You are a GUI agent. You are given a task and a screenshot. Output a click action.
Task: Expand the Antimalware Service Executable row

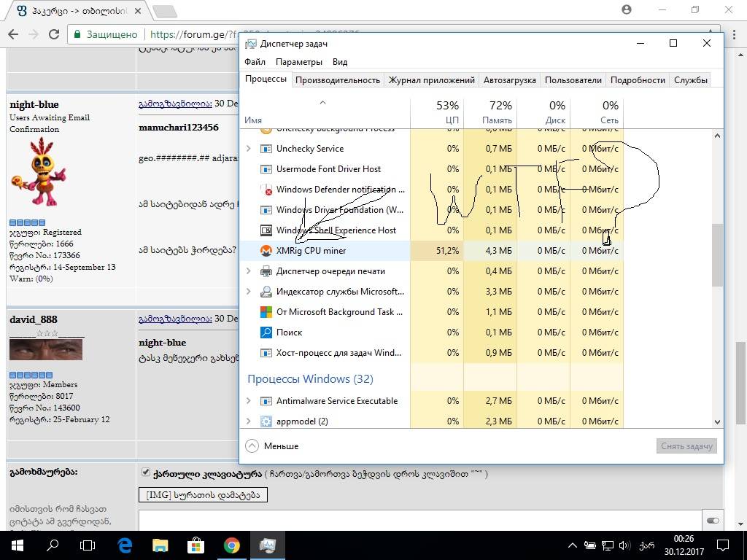point(248,401)
